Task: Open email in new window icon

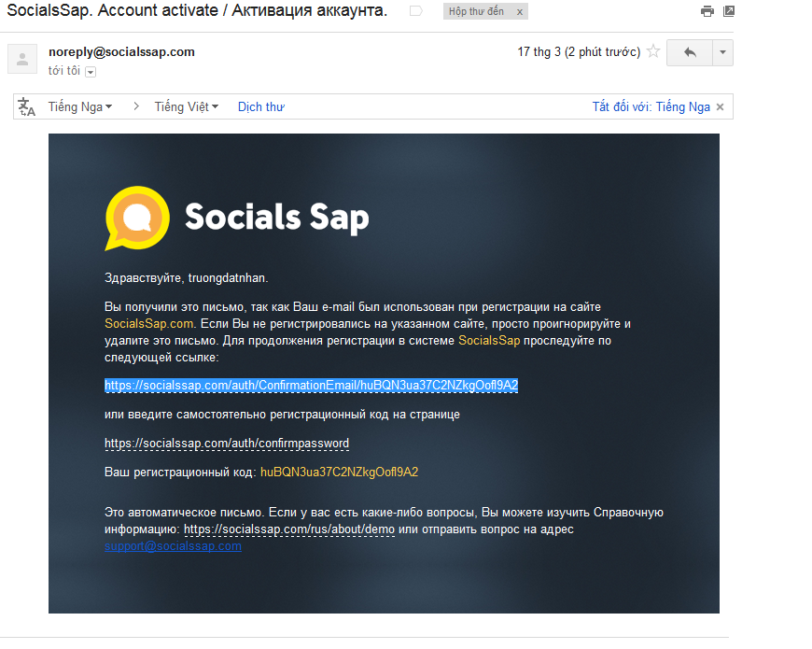Action: 729,11
